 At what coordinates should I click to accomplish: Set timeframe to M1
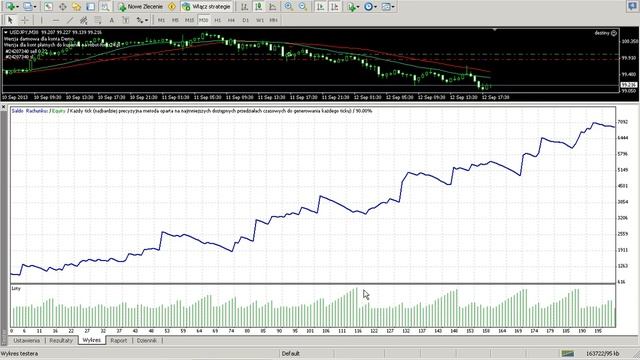[x=161, y=20]
